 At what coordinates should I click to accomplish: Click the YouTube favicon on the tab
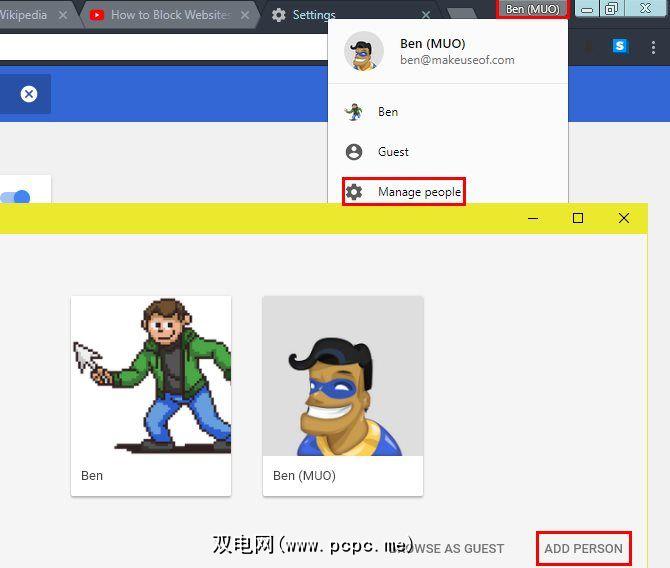(x=97, y=15)
